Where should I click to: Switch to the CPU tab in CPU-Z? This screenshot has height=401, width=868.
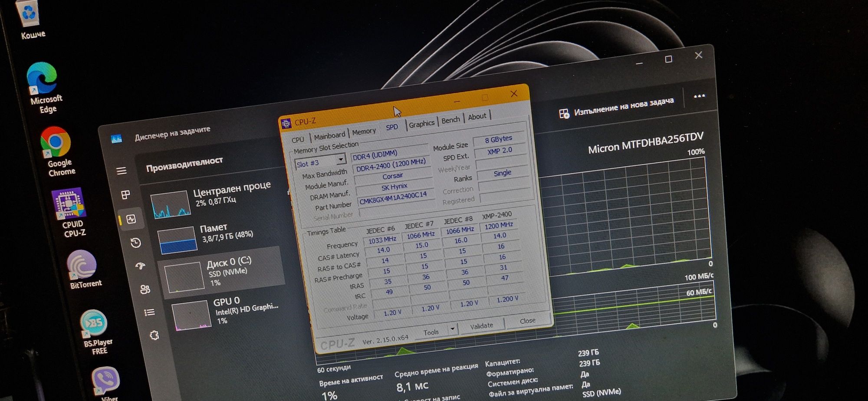click(x=298, y=140)
